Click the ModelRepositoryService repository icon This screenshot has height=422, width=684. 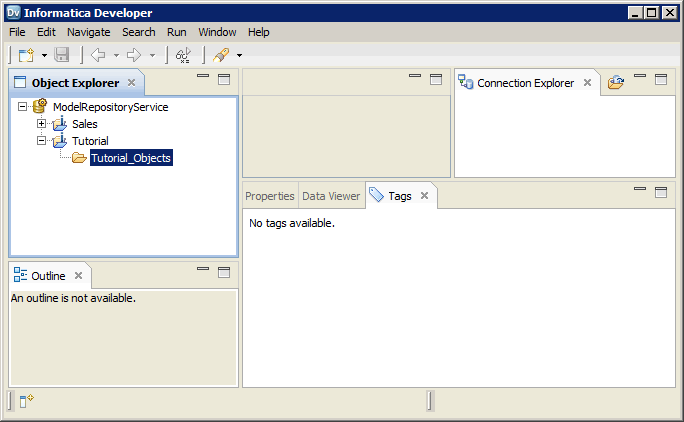(40, 106)
